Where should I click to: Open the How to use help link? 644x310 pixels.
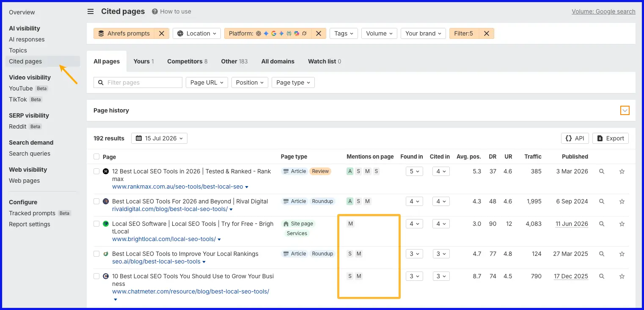click(x=171, y=11)
